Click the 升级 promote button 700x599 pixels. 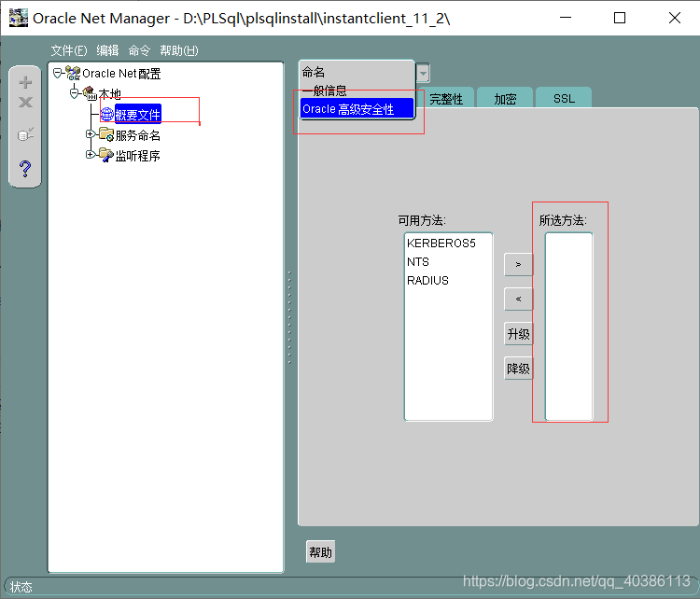tap(518, 333)
